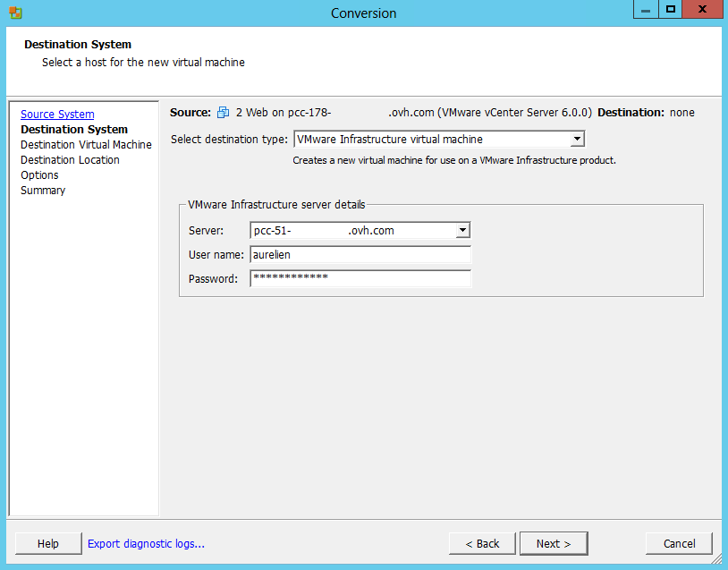Close the Conversion wizard window
This screenshot has width=728, height=570.
(x=703, y=10)
